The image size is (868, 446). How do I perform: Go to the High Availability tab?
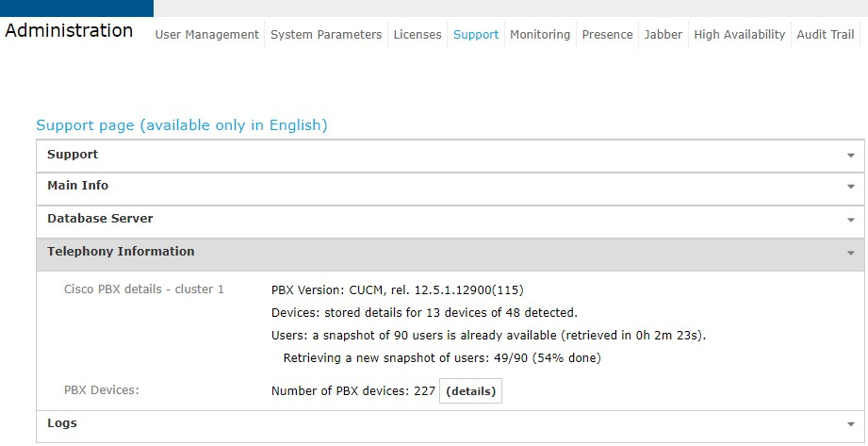(x=739, y=35)
